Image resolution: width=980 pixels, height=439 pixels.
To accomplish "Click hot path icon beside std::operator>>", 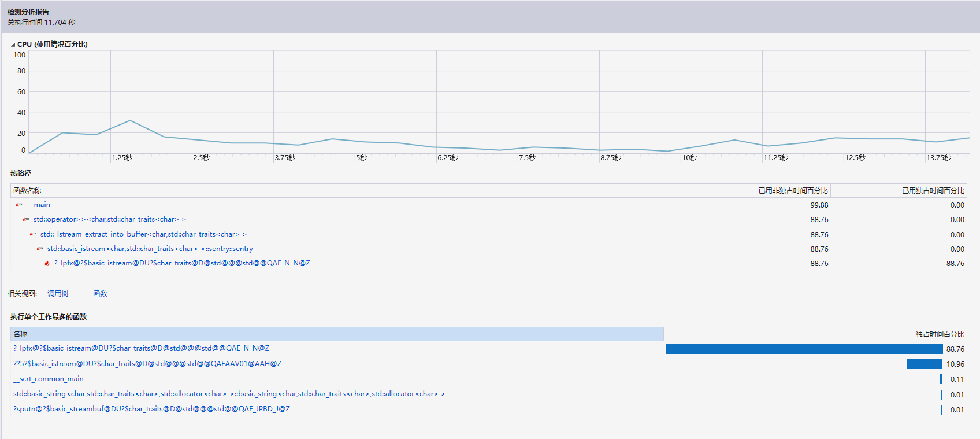I will 26,219.
